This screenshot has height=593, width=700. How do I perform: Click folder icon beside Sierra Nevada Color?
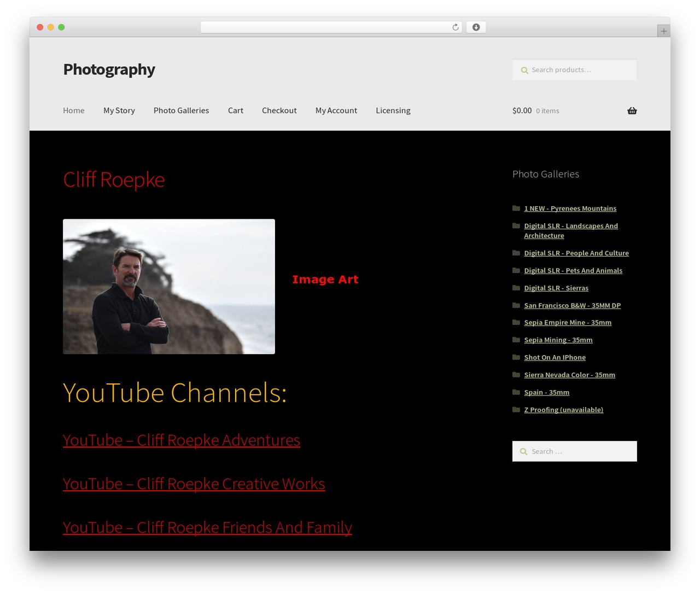coord(516,375)
